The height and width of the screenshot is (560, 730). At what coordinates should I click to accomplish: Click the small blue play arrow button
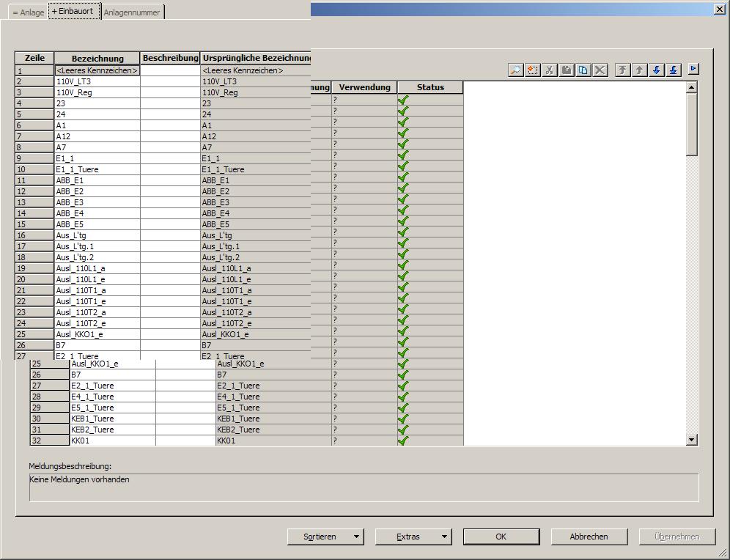[693, 68]
